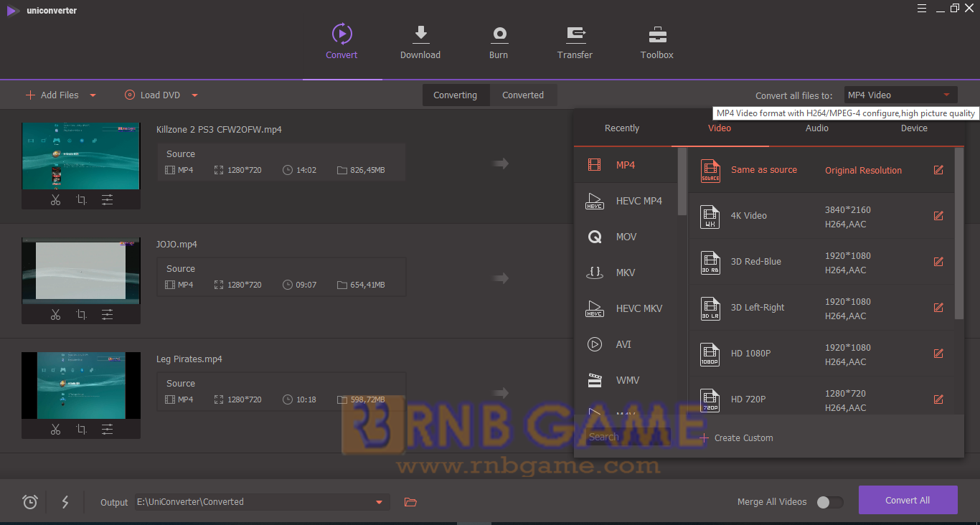Expand the Load DVD dropdown arrow
This screenshot has height=525, width=980.
[194, 95]
